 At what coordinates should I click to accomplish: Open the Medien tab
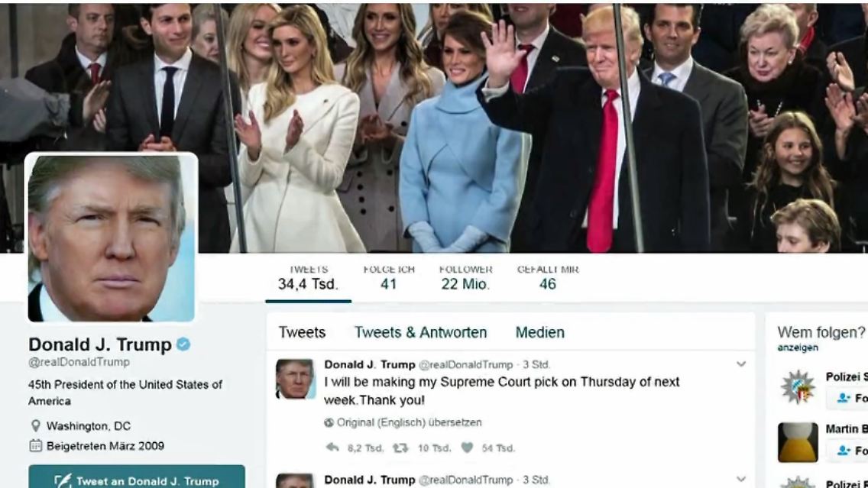click(x=540, y=332)
